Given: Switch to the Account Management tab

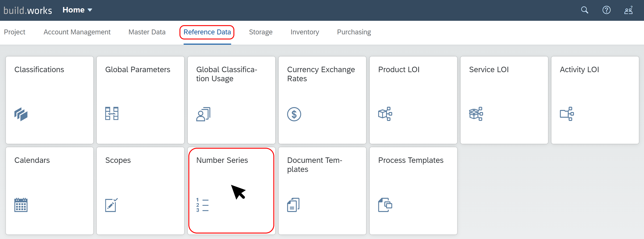Looking at the screenshot, I should click(77, 32).
